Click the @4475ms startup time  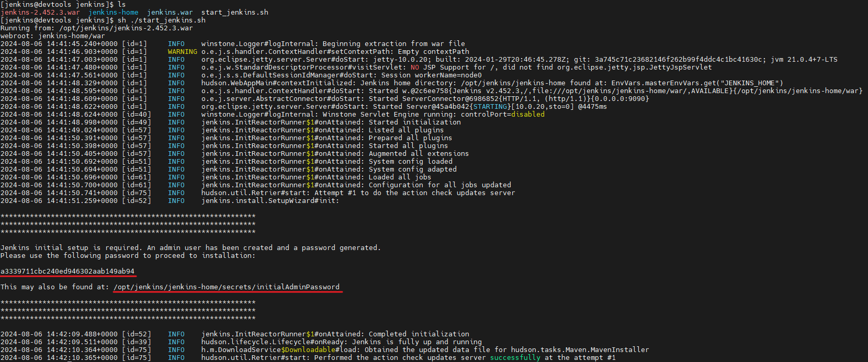tap(593, 106)
